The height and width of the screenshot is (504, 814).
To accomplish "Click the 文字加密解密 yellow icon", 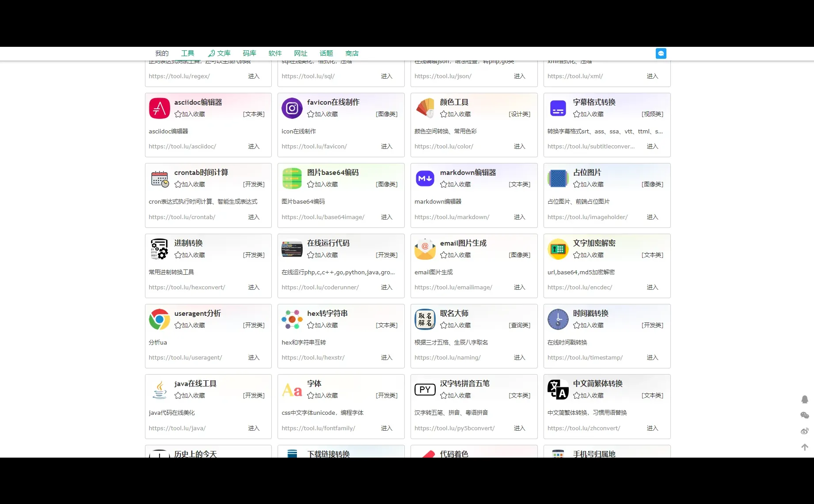I will point(558,249).
